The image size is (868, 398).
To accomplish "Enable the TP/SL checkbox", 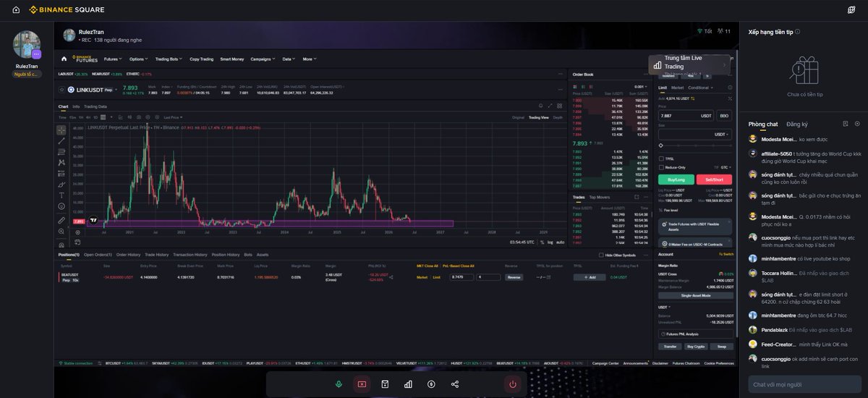I will pyautogui.click(x=661, y=158).
